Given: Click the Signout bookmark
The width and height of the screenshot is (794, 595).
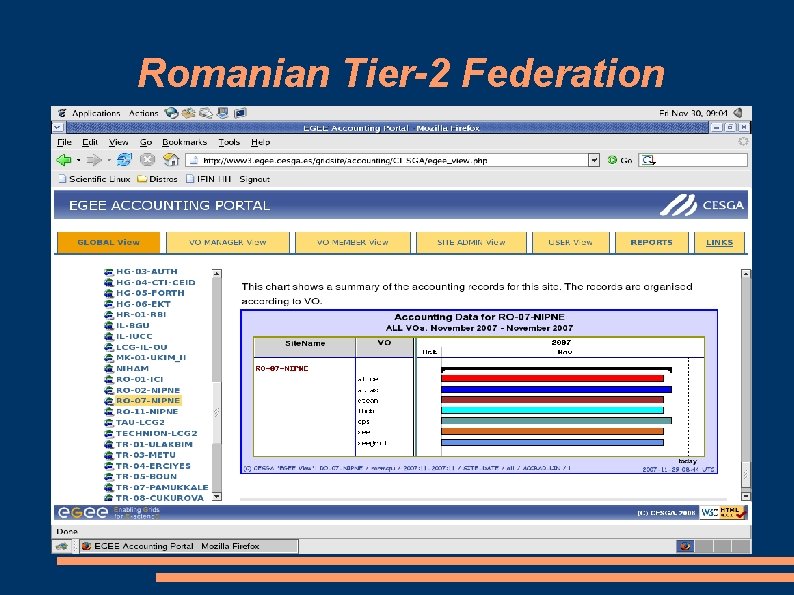Looking at the screenshot, I should (x=255, y=179).
